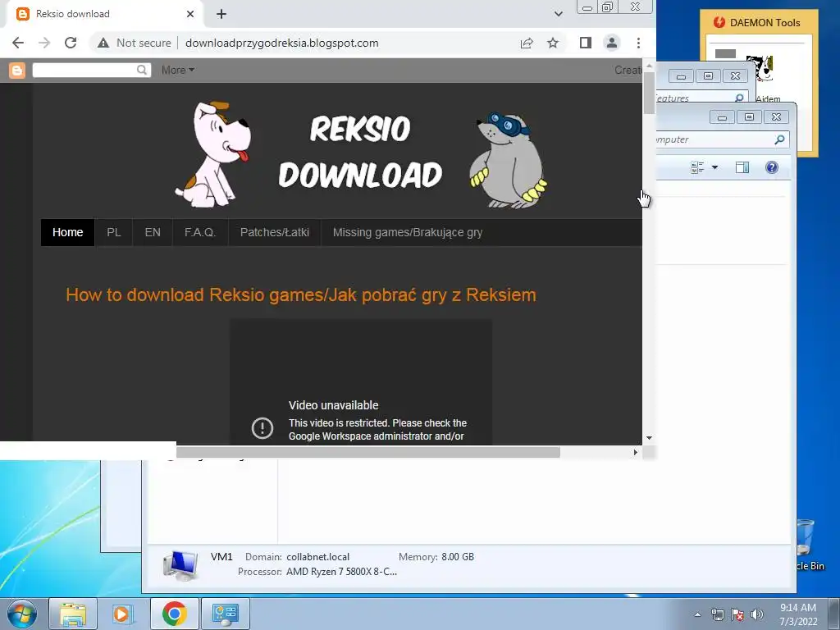Open the Action Center flag icon

point(737,614)
